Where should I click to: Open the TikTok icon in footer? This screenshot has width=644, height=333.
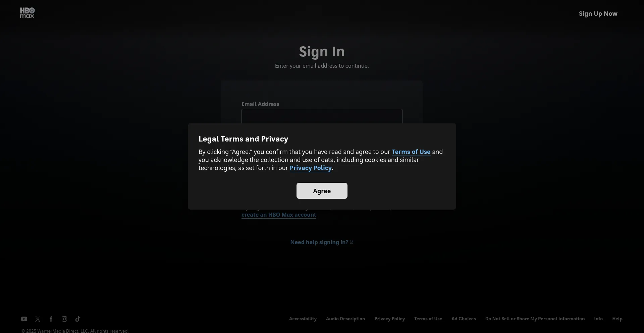click(78, 319)
